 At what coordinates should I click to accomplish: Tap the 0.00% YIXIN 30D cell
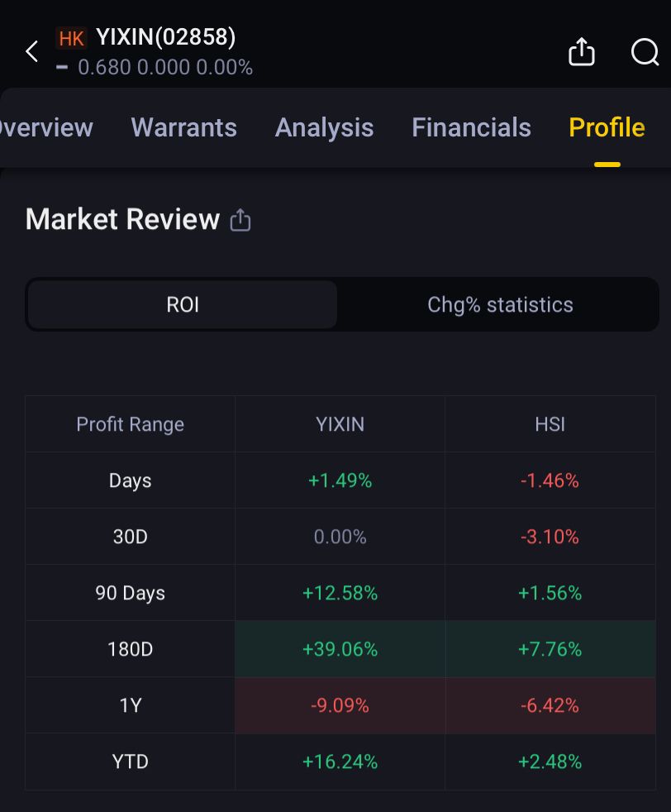(x=340, y=537)
